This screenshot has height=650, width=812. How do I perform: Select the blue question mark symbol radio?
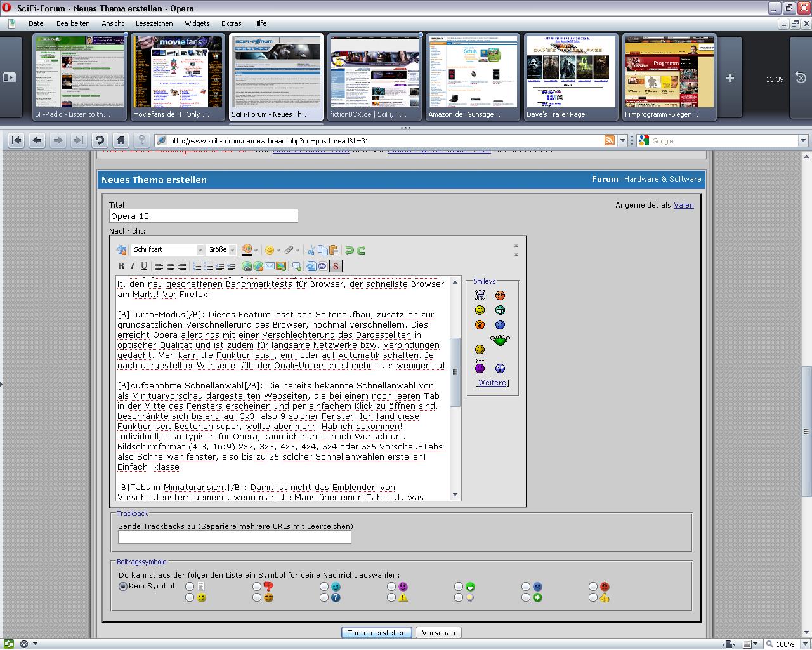[x=324, y=597]
